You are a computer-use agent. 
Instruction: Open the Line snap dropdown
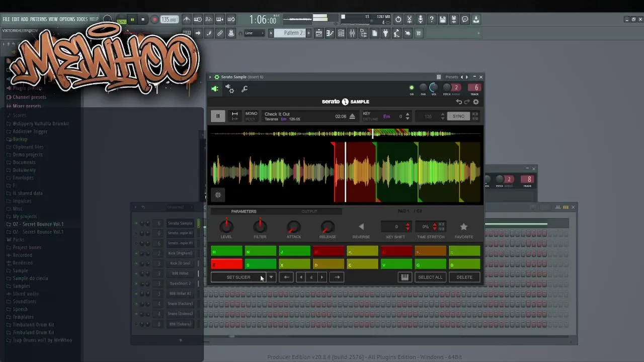click(254, 33)
